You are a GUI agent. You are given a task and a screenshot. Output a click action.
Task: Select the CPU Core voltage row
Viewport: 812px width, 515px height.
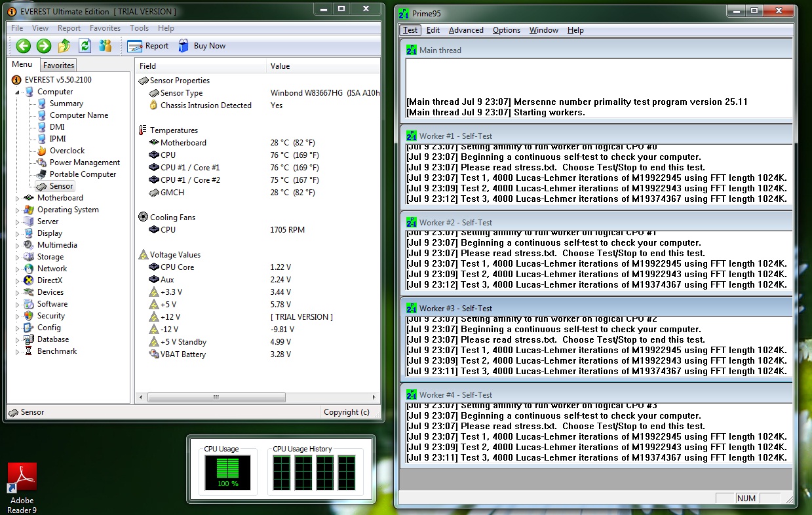[x=258, y=267]
